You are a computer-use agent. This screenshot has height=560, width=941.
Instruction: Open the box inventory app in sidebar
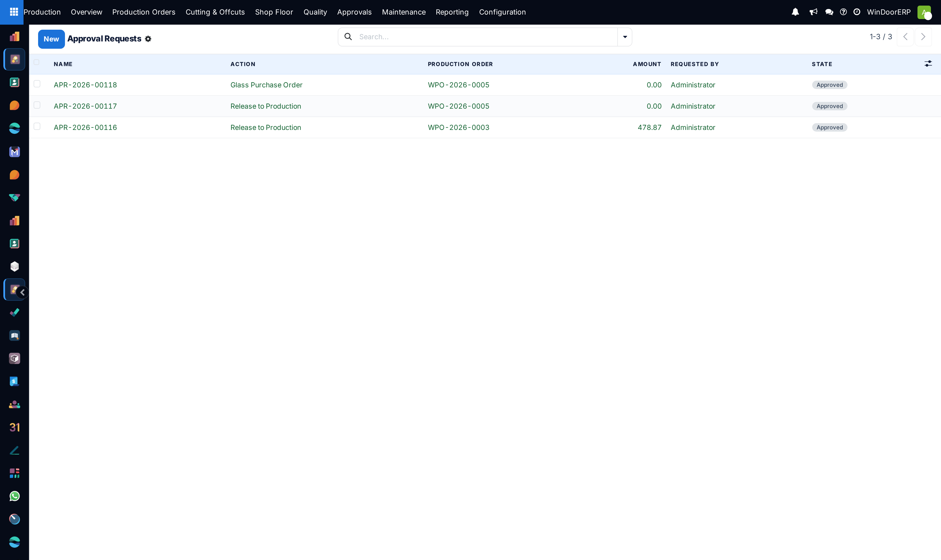[x=14, y=358]
